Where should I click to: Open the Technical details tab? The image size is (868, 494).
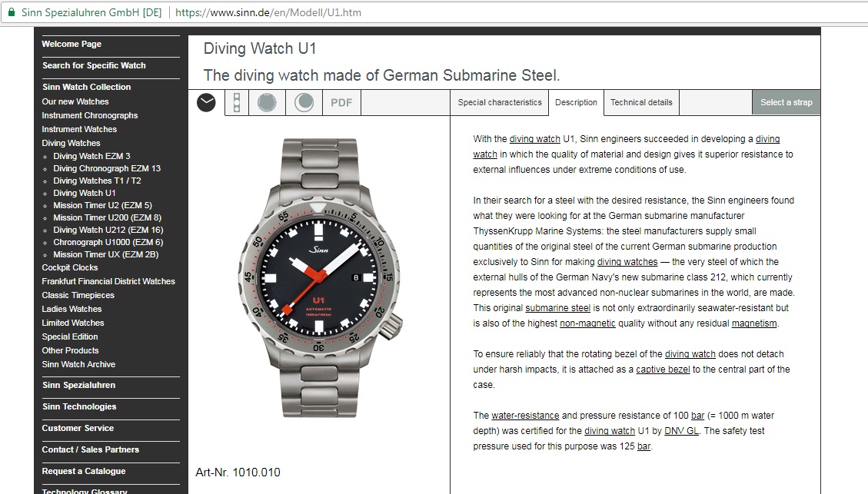coord(641,102)
